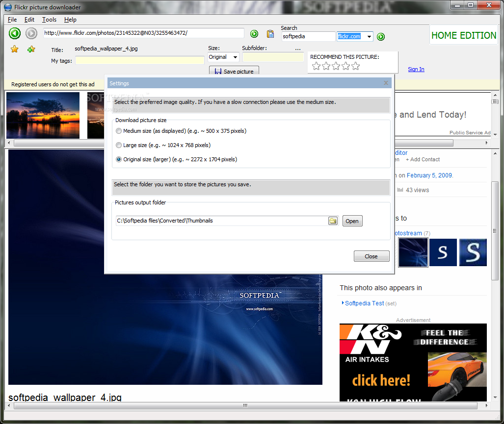Click the Save picture button
This screenshot has height=424, width=504.
(234, 71)
